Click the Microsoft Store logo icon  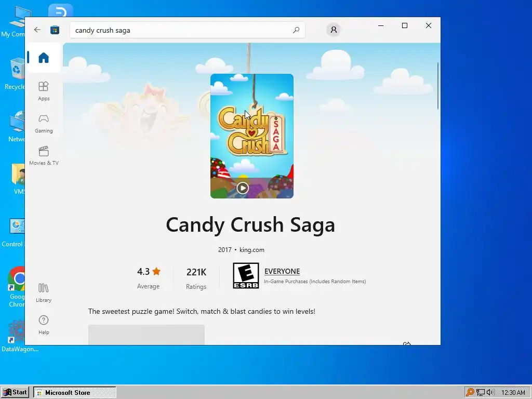pos(55,30)
